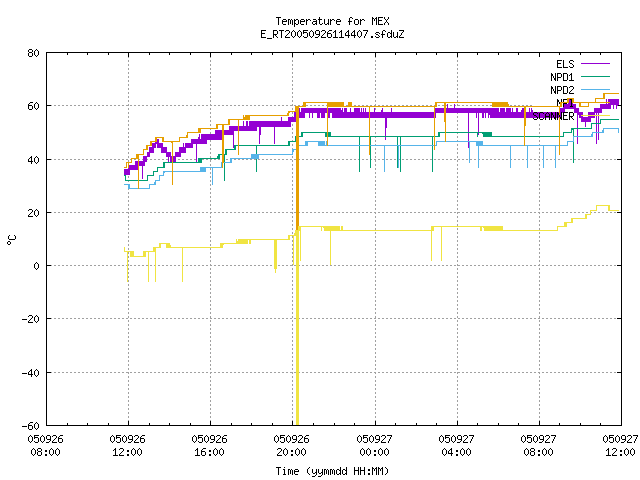Click the °C y-axis unit label

coord(12,240)
